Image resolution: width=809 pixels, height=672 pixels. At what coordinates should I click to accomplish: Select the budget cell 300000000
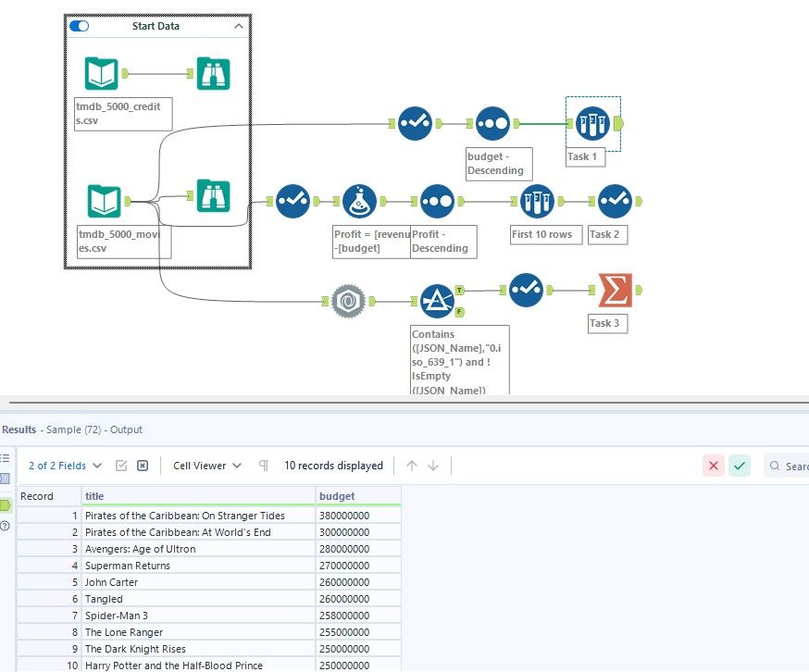tap(358, 532)
